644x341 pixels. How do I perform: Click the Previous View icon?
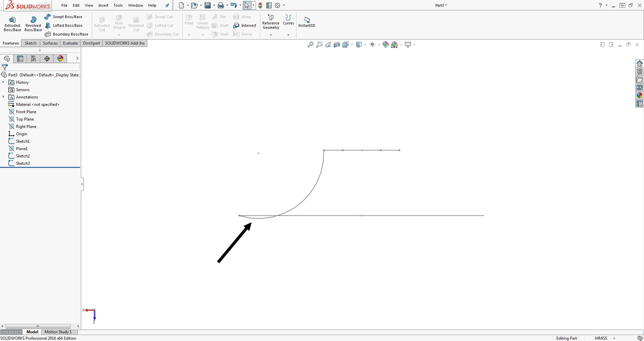point(328,45)
